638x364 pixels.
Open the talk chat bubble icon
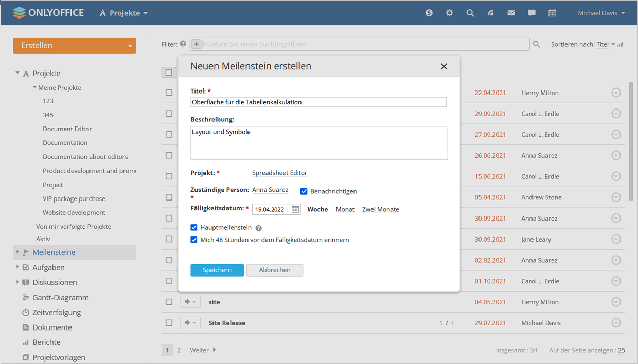531,13
